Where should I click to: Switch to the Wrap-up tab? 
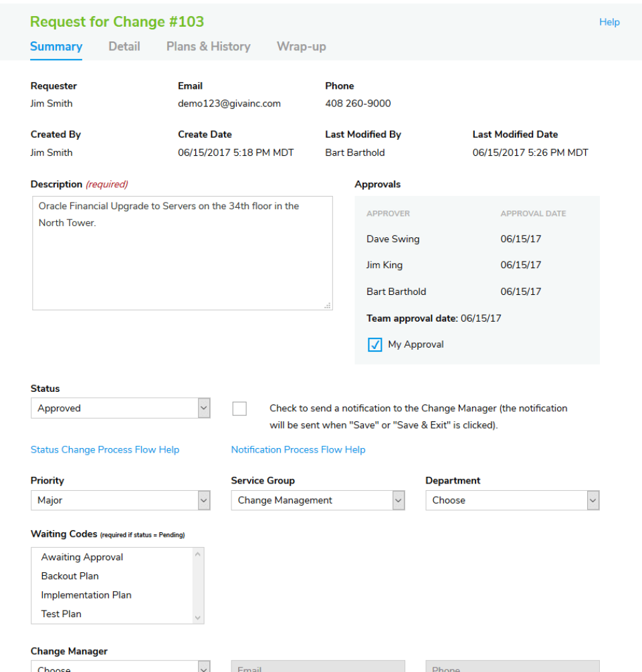[301, 46]
